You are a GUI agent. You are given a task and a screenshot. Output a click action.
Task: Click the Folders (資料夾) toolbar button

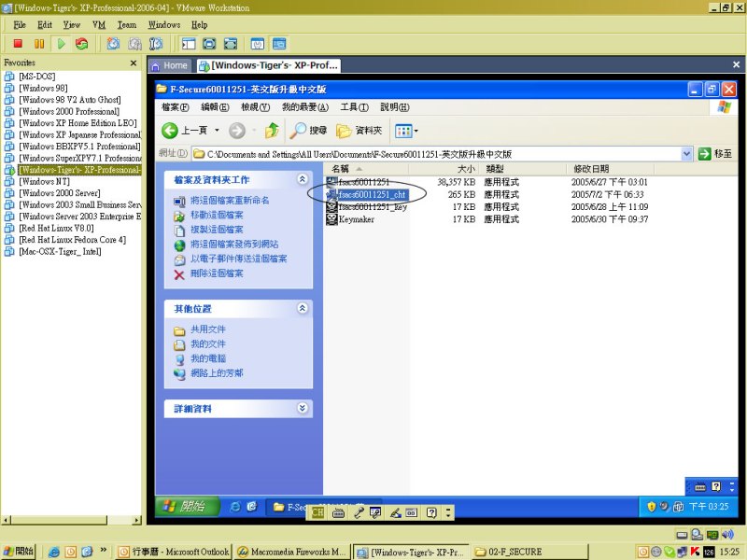tap(359, 131)
